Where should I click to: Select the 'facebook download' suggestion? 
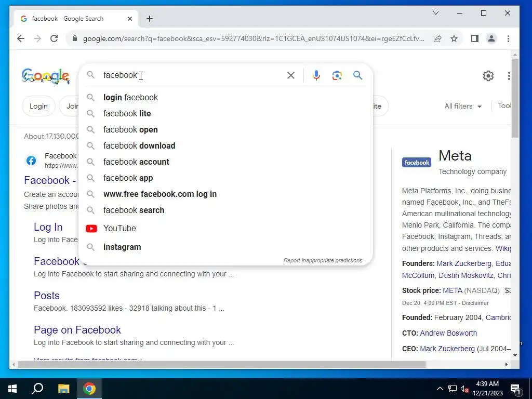(225, 146)
